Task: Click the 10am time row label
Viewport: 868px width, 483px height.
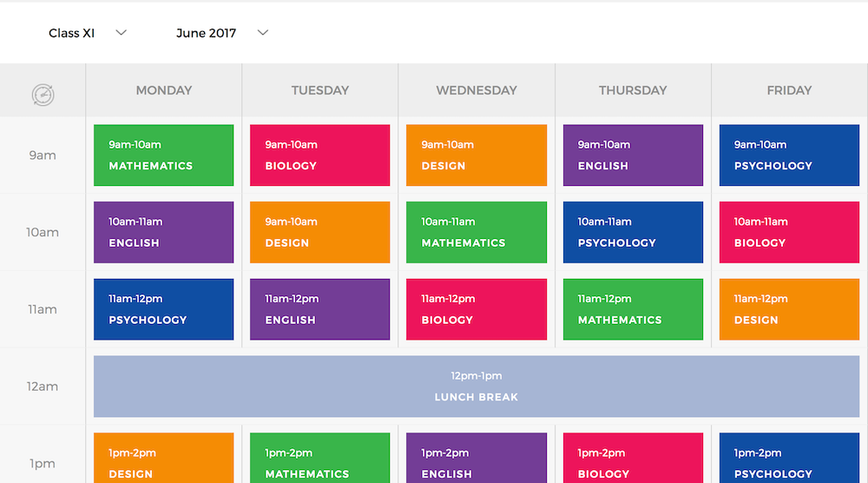Action: [43, 232]
